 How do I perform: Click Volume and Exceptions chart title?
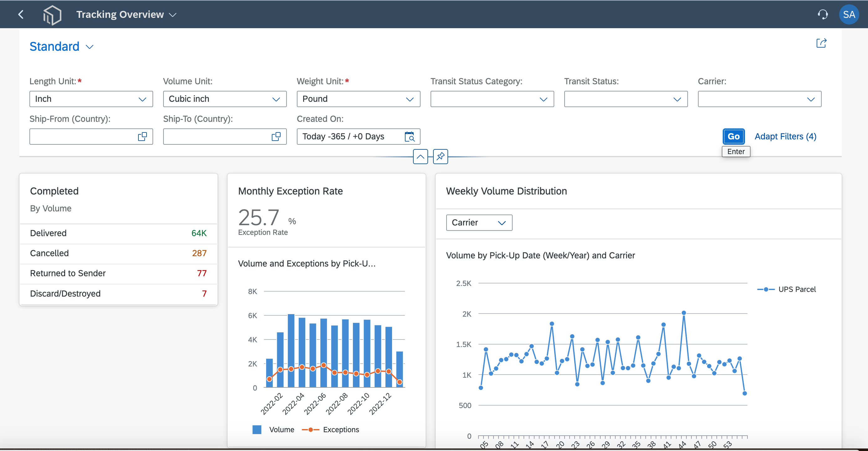tap(307, 264)
